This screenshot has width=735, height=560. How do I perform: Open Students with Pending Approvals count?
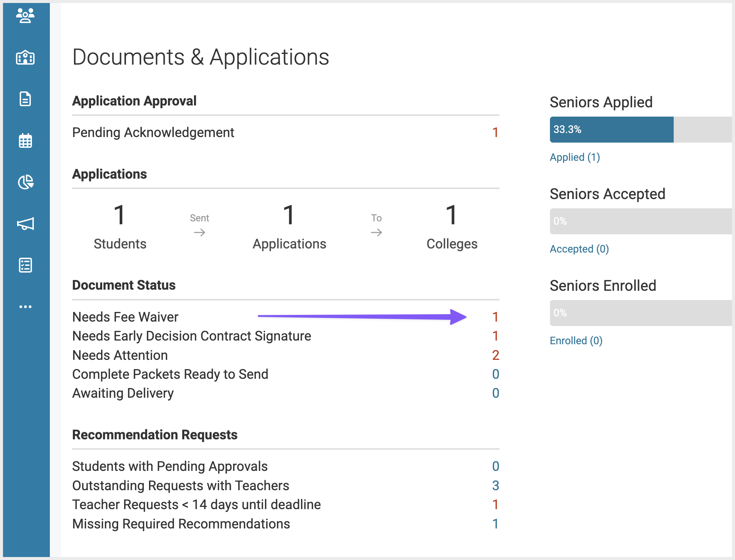495,466
